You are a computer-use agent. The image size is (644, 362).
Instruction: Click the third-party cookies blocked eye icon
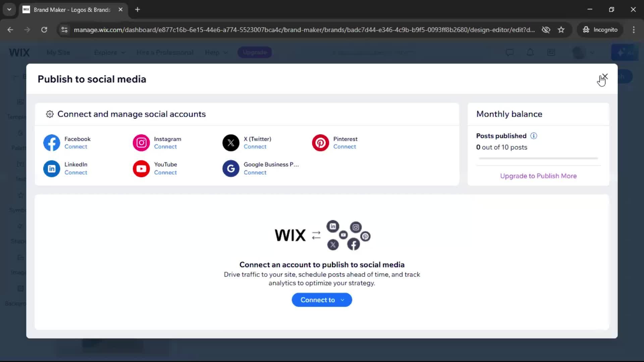pos(546,30)
